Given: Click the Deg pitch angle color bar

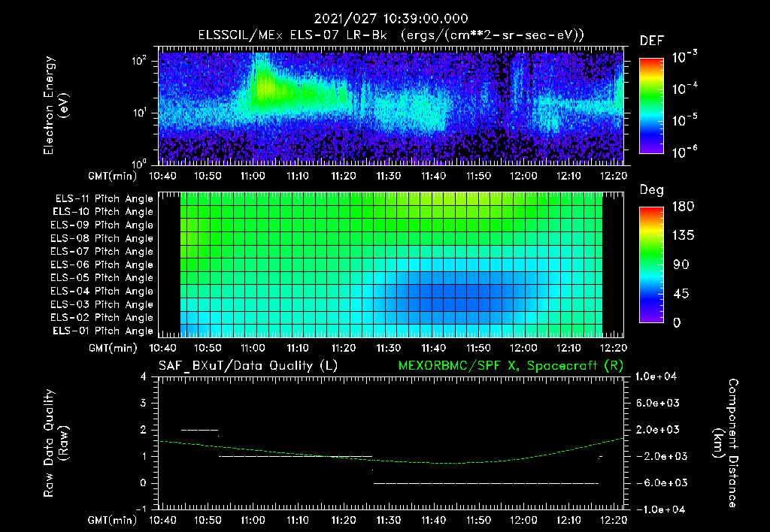Looking at the screenshot, I should tap(651, 265).
